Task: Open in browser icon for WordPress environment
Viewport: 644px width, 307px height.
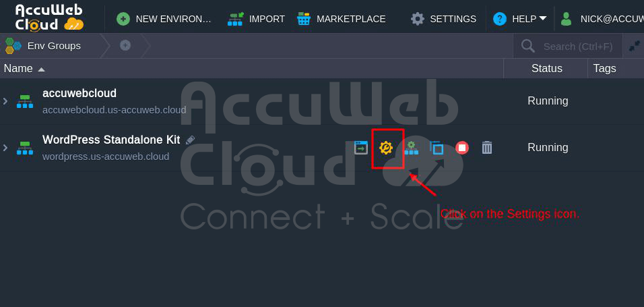Action: (x=361, y=147)
